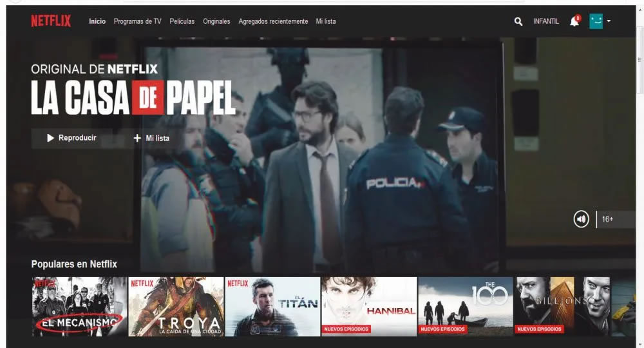This screenshot has height=348, width=644.
Task: Open Originales section
Action: coord(216,21)
